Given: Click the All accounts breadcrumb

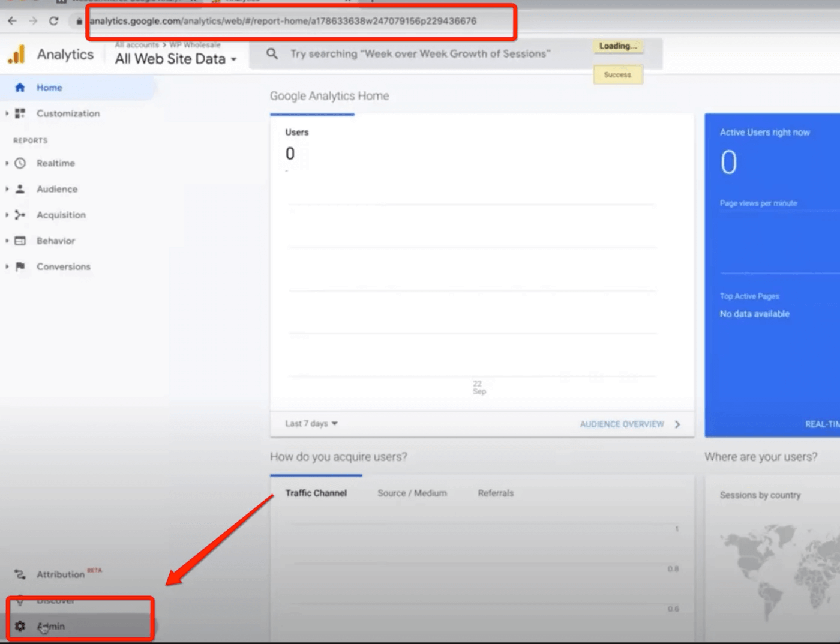Looking at the screenshot, I should pos(137,45).
